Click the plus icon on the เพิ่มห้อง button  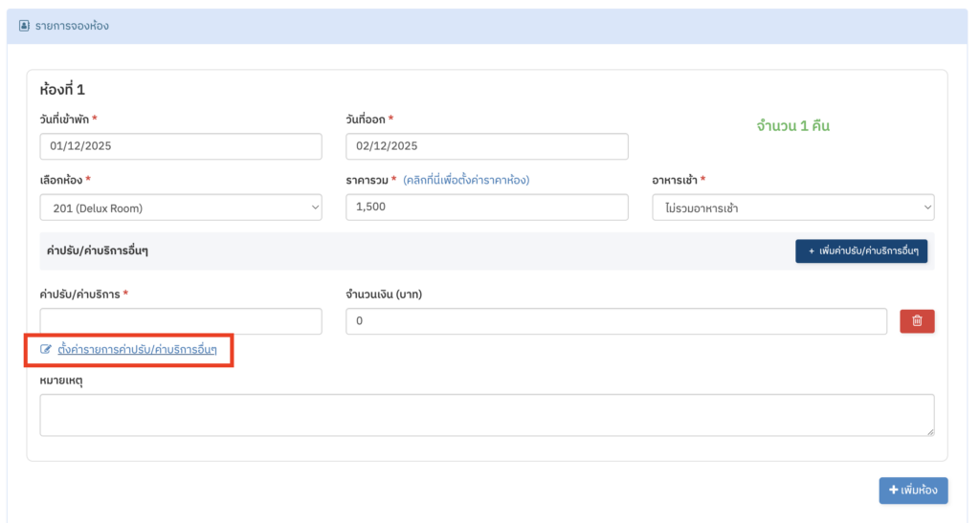tap(893, 490)
